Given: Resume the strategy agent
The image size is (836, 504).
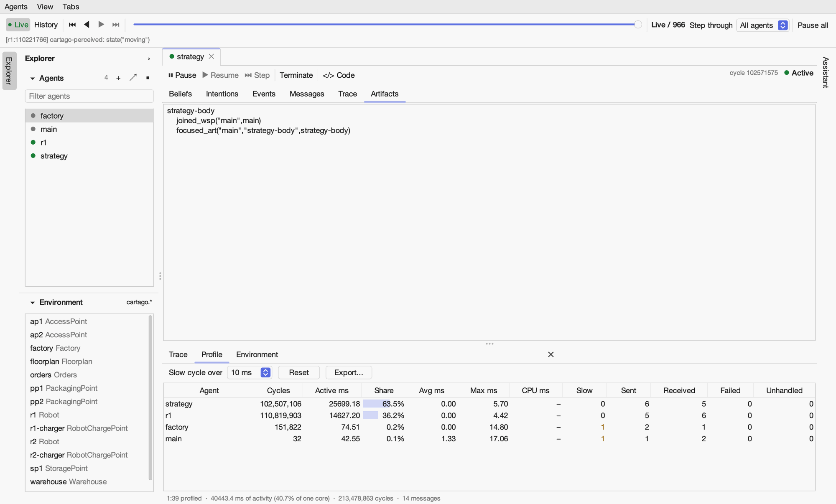Looking at the screenshot, I should (x=221, y=75).
